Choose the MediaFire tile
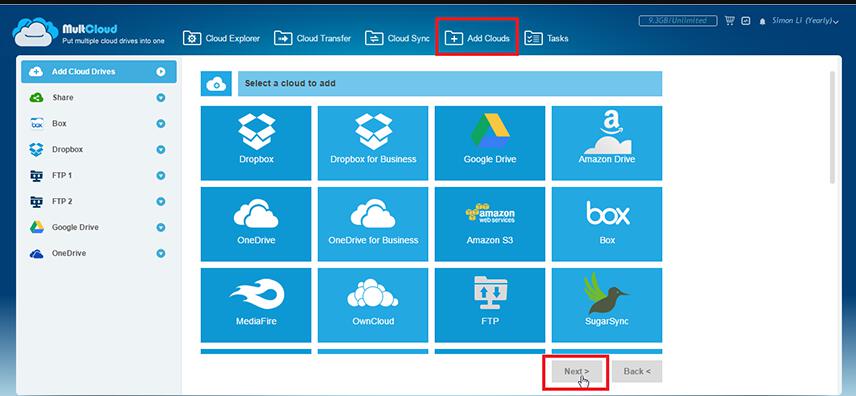 [x=256, y=305]
